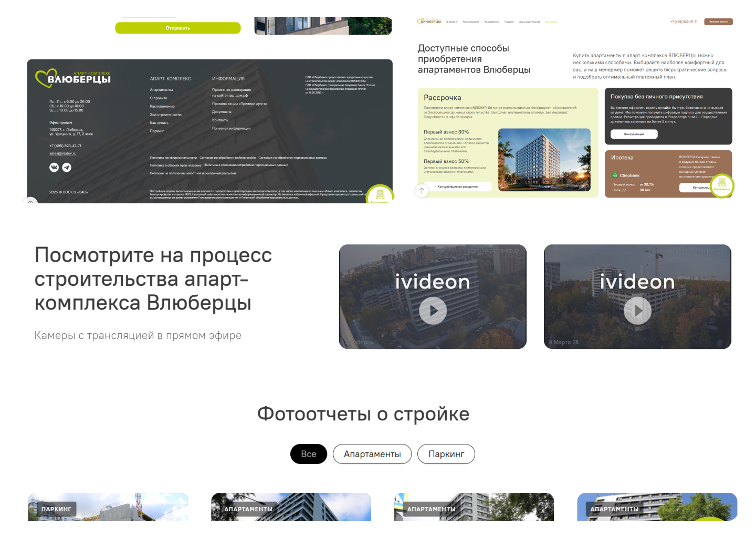Click the VK social media icon
The width and height of the screenshot is (756, 538).
[x=54, y=167]
